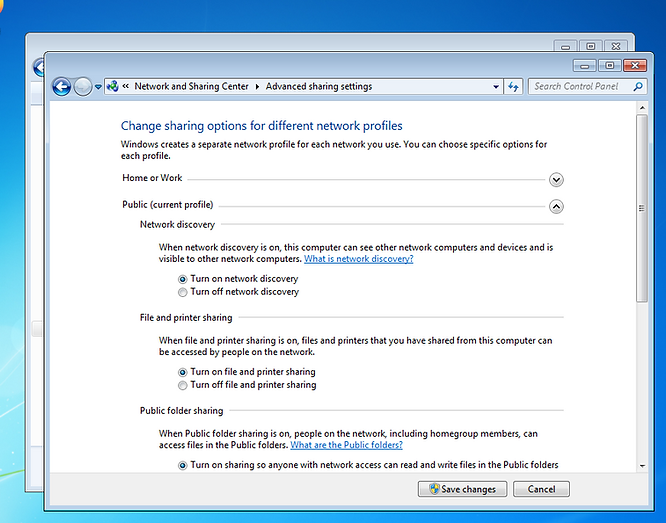Screen dimensions: 666x523
Task: Click the Home or Work label
Action: tap(152, 178)
